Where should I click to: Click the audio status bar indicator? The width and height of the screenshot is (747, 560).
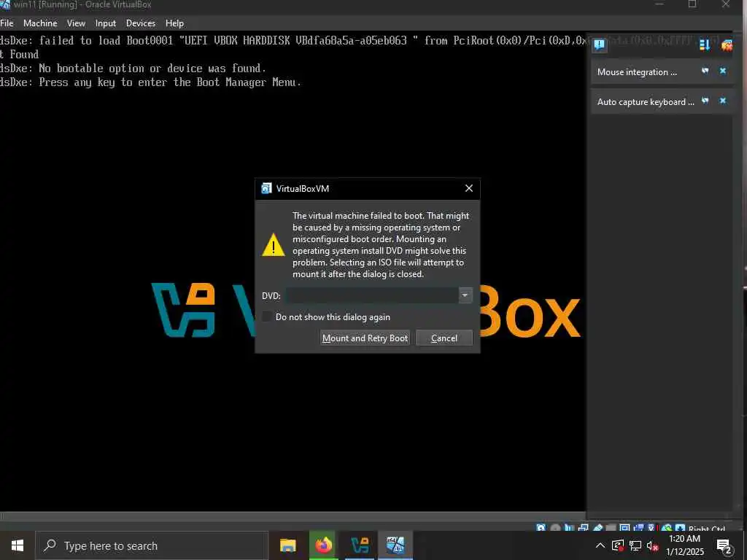coord(569,528)
